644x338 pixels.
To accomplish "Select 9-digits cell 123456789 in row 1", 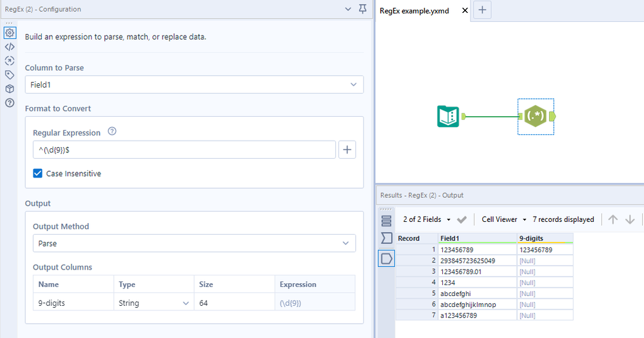I will (545, 250).
